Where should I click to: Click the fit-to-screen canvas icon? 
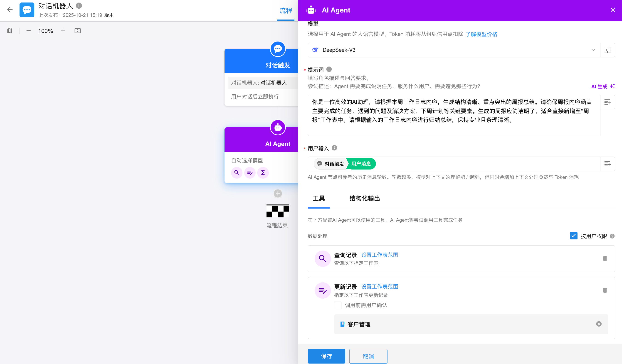coord(77,31)
